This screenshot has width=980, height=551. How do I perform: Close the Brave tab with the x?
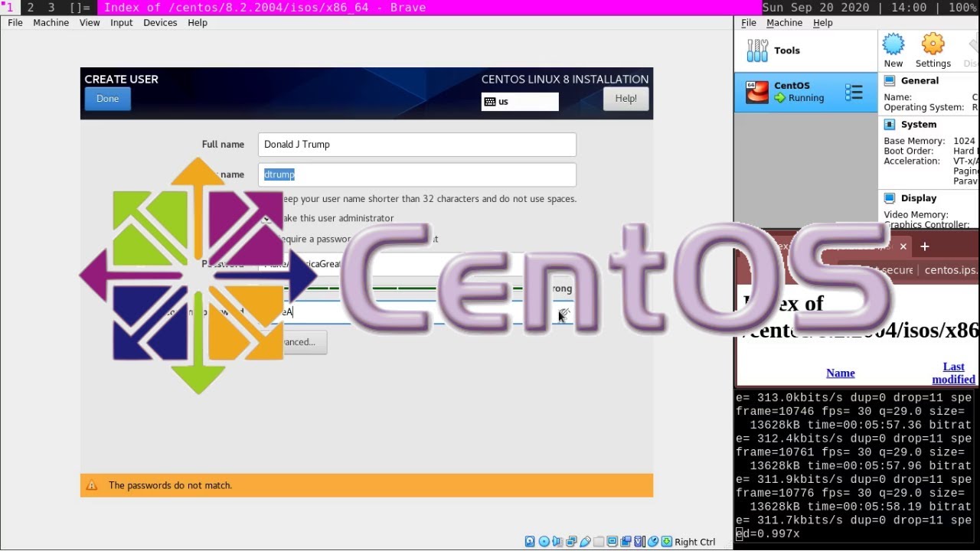click(x=903, y=246)
